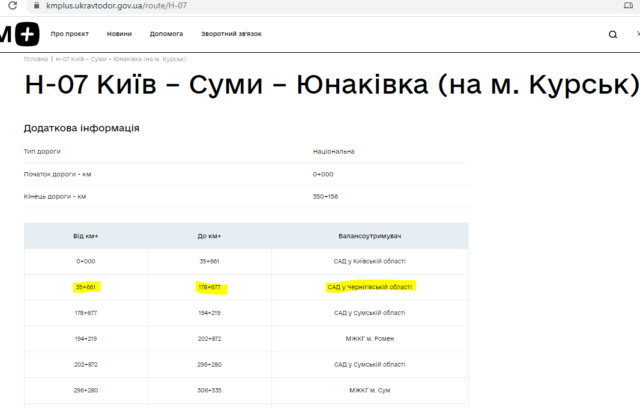The width and height of the screenshot is (640, 408).
Task: Select highlighted САД у Чернігівській області cell
Action: [x=369, y=287]
